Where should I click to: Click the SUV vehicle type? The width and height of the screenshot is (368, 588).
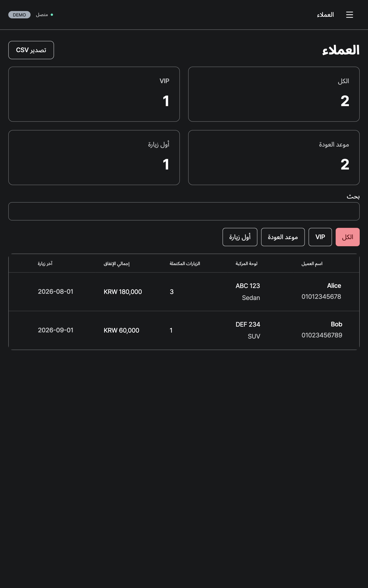click(x=254, y=336)
